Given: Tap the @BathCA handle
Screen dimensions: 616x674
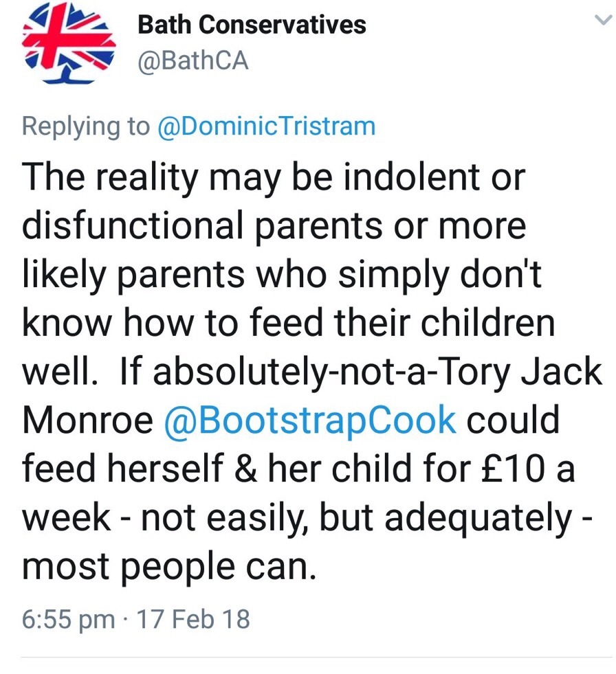Looking at the screenshot, I should (x=193, y=62).
